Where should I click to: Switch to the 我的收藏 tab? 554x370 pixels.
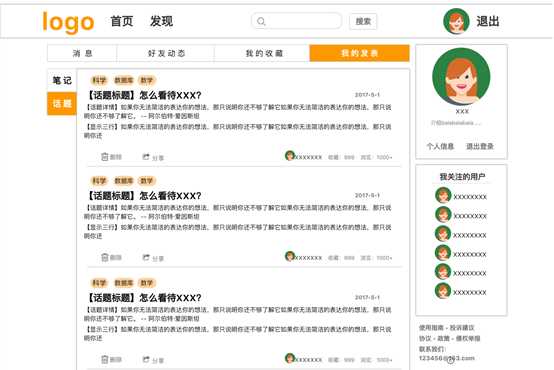262,53
